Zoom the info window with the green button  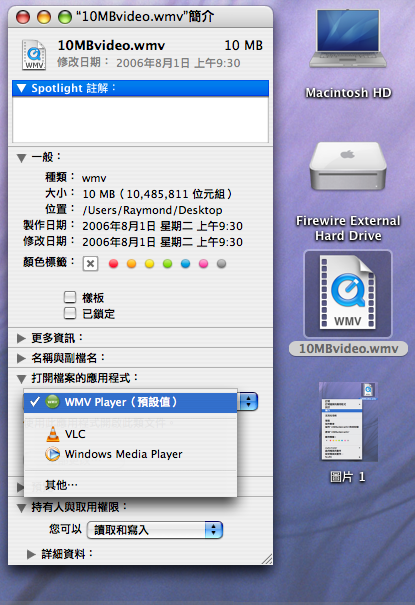click(64, 17)
